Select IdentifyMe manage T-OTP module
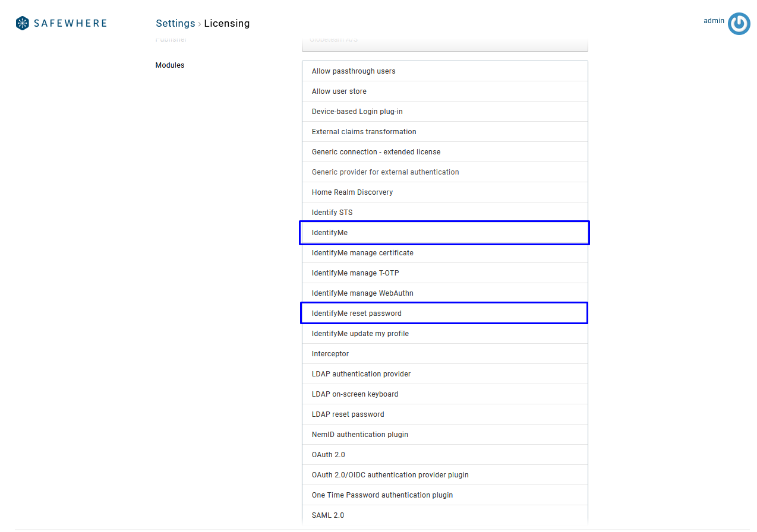 [355, 273]
